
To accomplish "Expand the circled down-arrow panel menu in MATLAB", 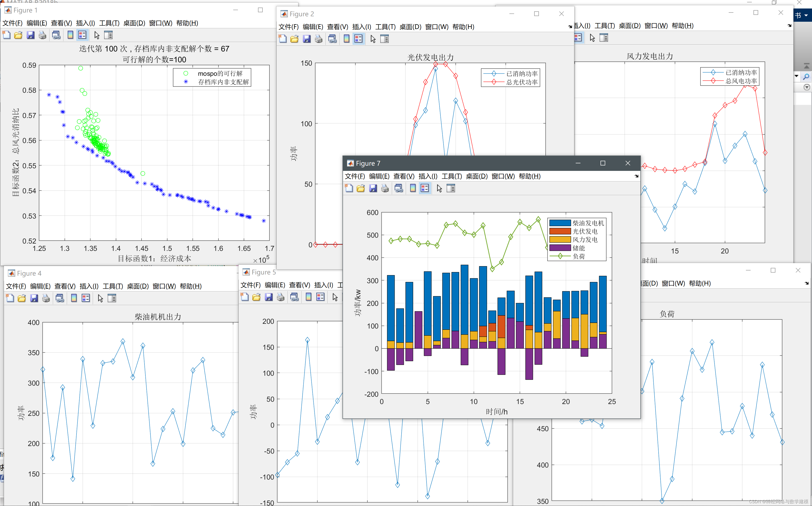I will click(807, 87).
